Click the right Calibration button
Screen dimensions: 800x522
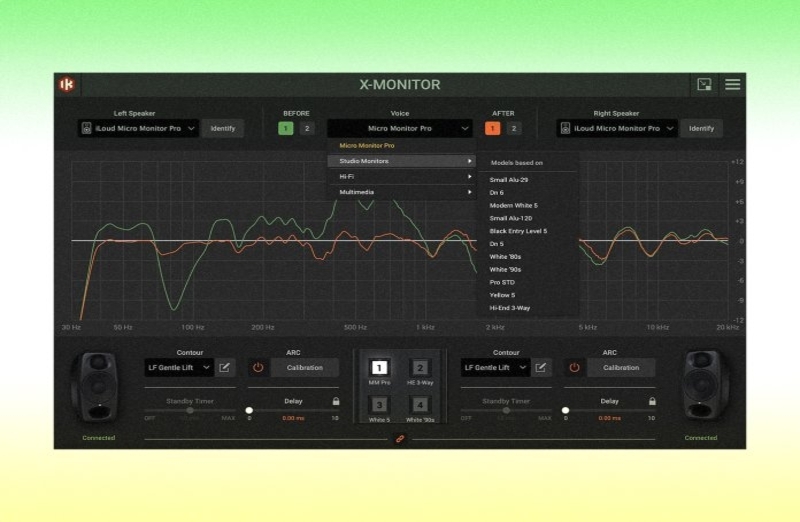coord(621,367)
